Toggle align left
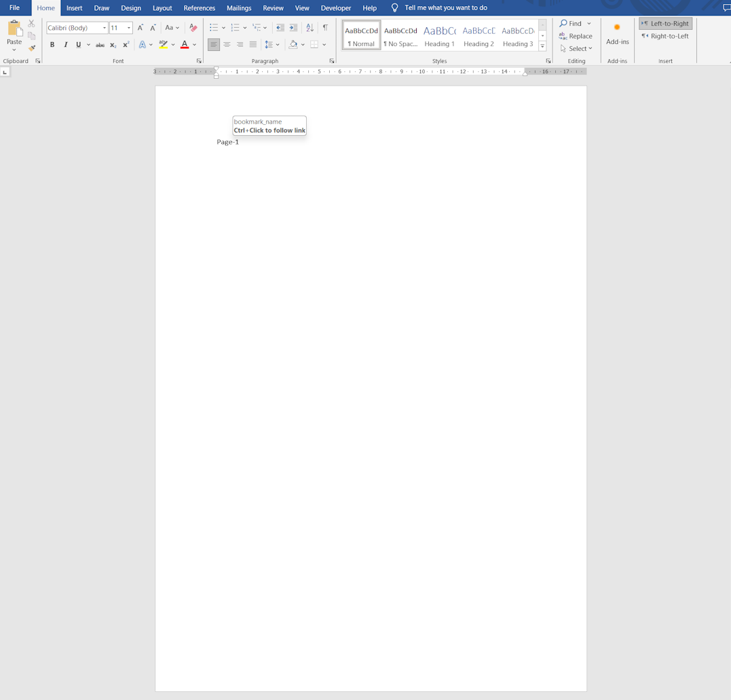Viewport: 731px width, 700px height. point(214,45)
